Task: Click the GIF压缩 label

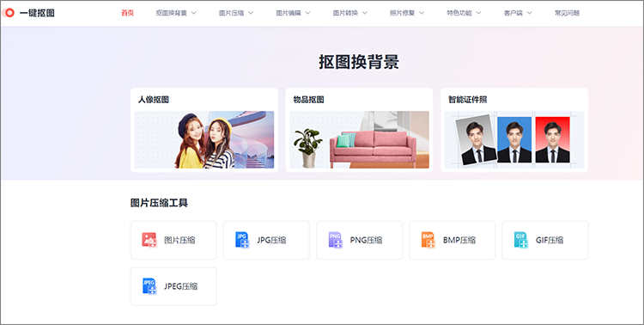Action: (550, 240)
